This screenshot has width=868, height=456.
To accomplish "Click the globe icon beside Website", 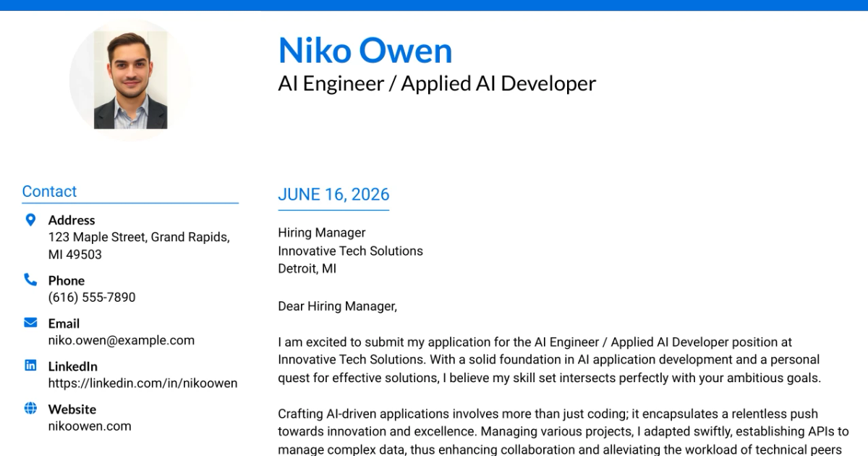I will (x=30, y=408).
